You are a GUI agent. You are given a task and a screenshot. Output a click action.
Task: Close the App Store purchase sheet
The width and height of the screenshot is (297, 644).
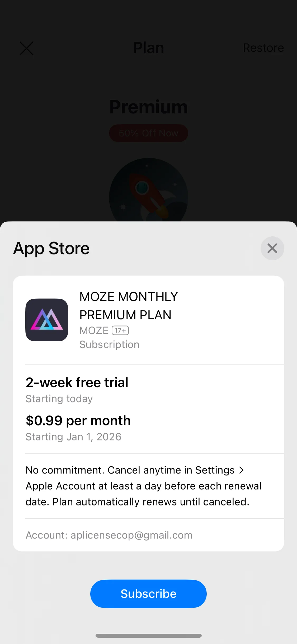[x=272, y=248]
